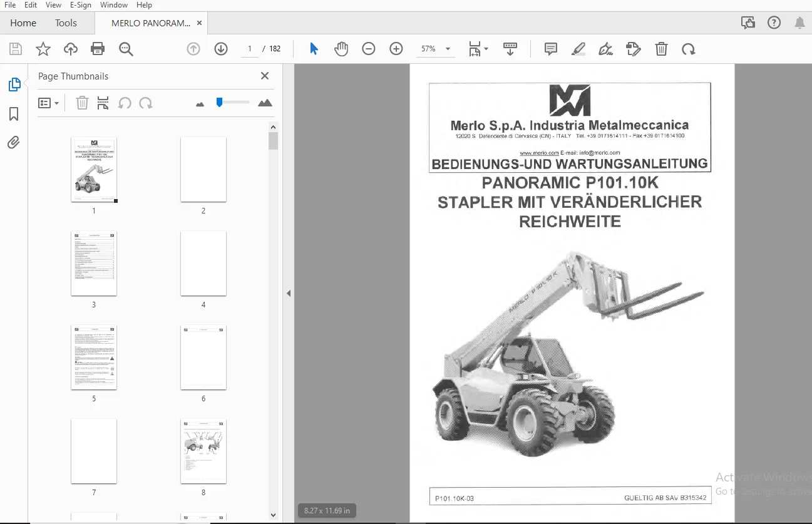Select page 6 thumbnail
This screenshot has width=812, height=524.
pos(203,357)
